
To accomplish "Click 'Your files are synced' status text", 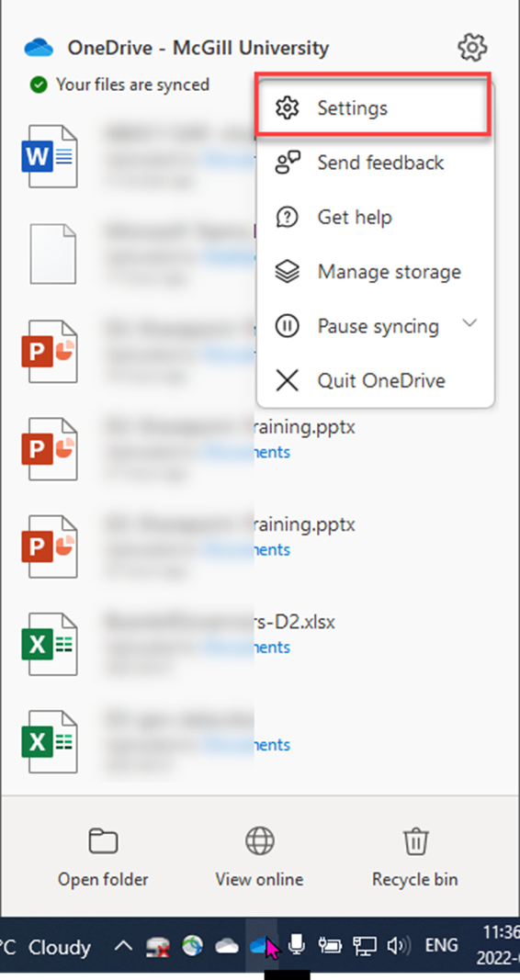I will [x=132, y=84].
